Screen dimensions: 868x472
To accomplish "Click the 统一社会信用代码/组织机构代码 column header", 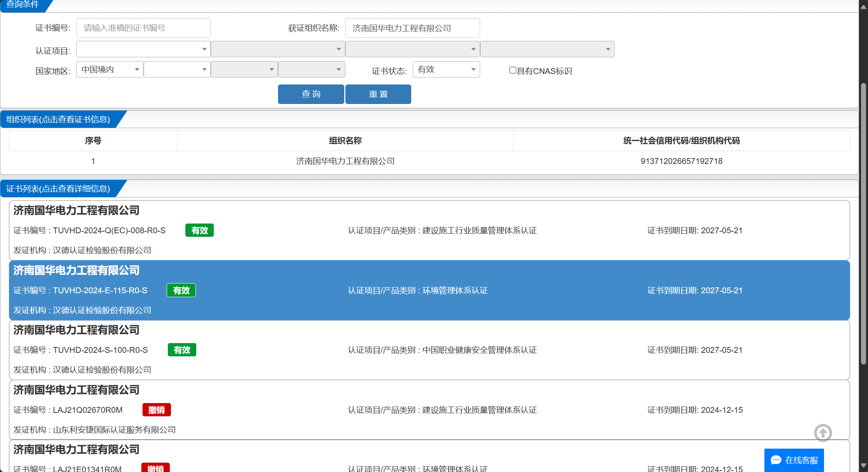I will tap(681, 141).
